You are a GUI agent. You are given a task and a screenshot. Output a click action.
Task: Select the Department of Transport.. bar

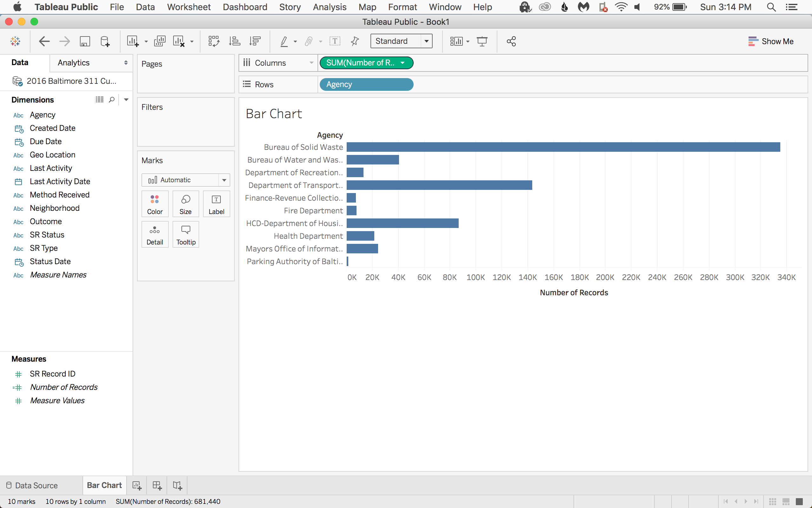click(x=440, y=185)
